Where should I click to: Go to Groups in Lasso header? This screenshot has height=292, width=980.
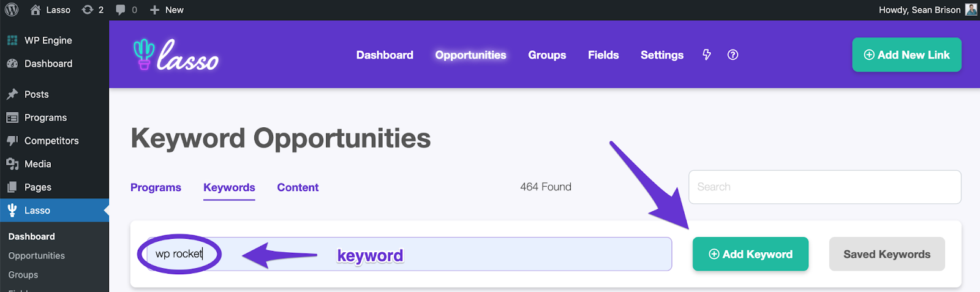pos(547,54)
